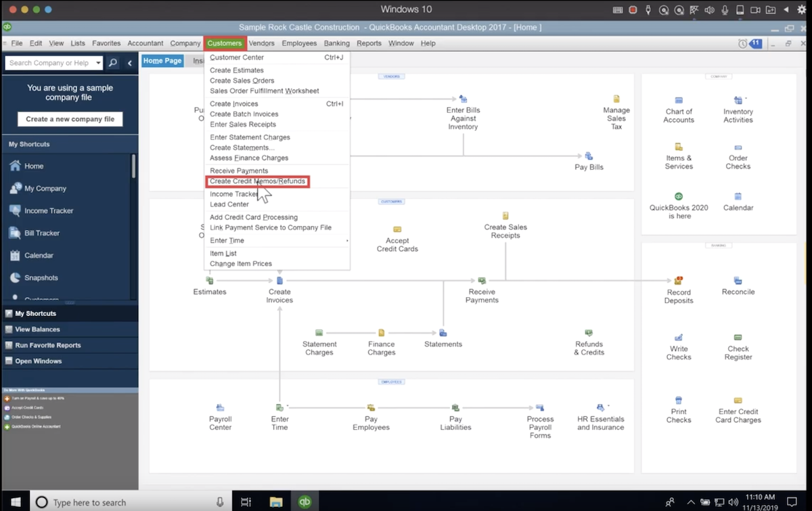This screenshot has width=812, height=511.
Task: Select Open Windows in sidebar
Action: point(69,361)
